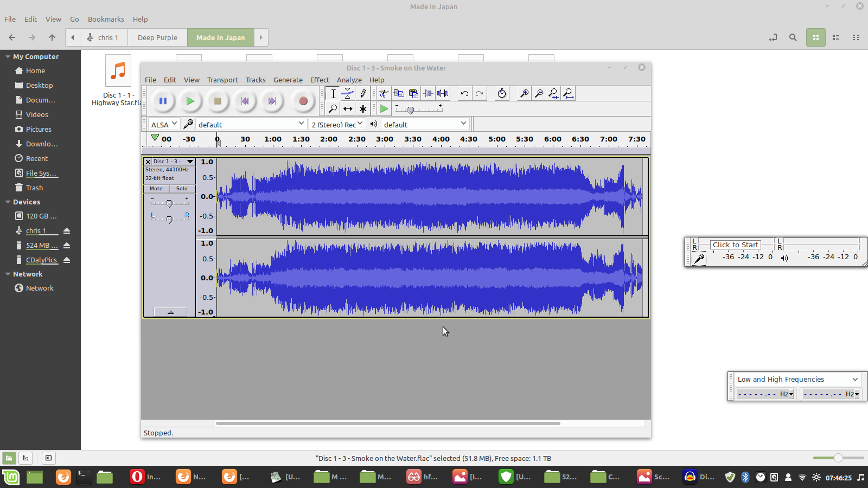
Task: Open the playback device default dropdown
Action: pos(425,124)
